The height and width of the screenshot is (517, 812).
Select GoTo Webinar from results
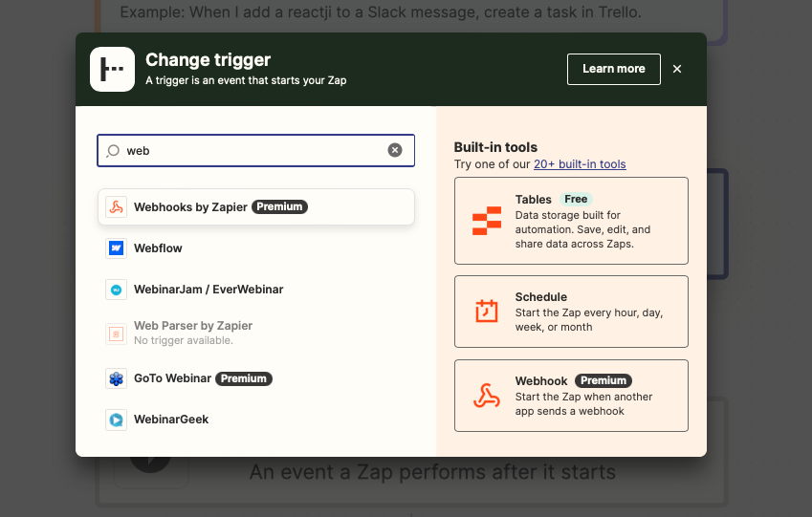click(255, 378)
